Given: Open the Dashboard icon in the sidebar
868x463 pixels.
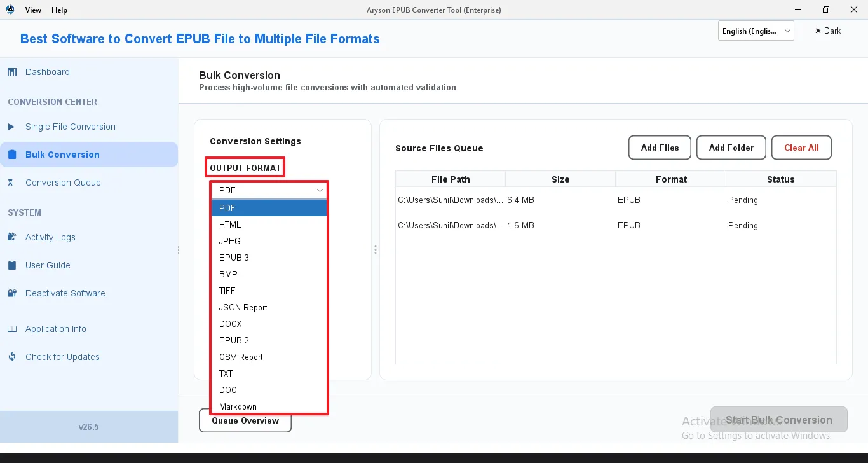Looking at the screenshot, I should click(x=12, y=72).
